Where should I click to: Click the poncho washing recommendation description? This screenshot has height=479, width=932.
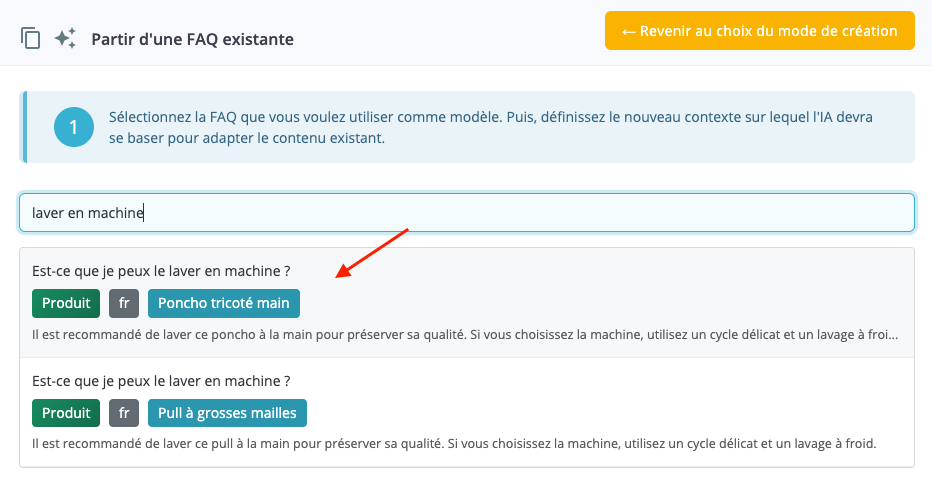tap(465, 334)
